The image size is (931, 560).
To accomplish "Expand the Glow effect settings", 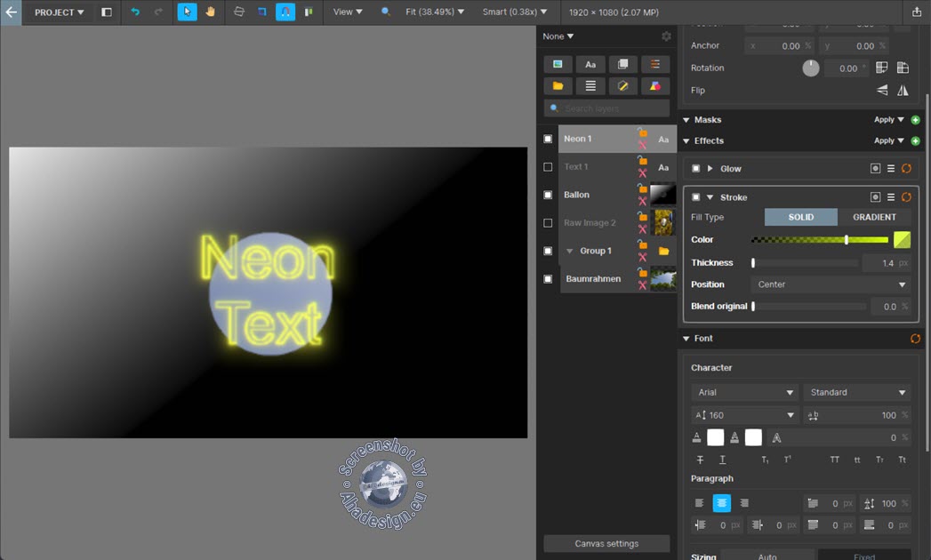I will coord(710,169).
